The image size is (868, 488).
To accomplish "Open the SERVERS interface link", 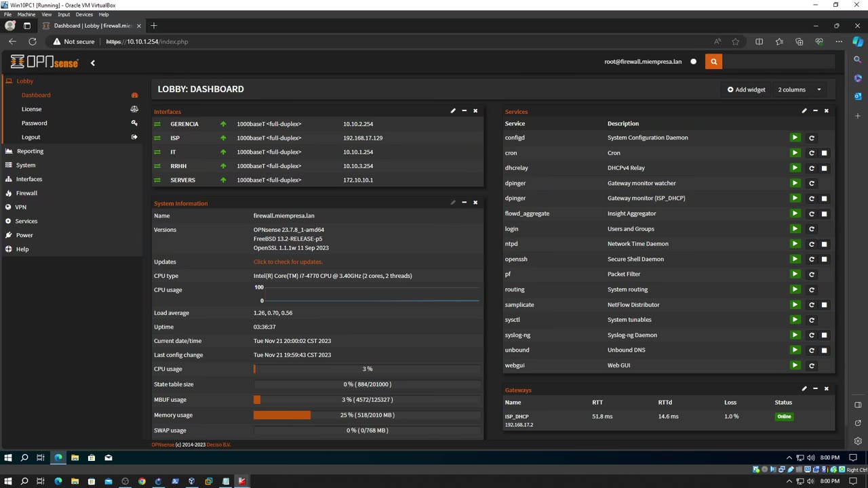I will [x=182, y=180].
